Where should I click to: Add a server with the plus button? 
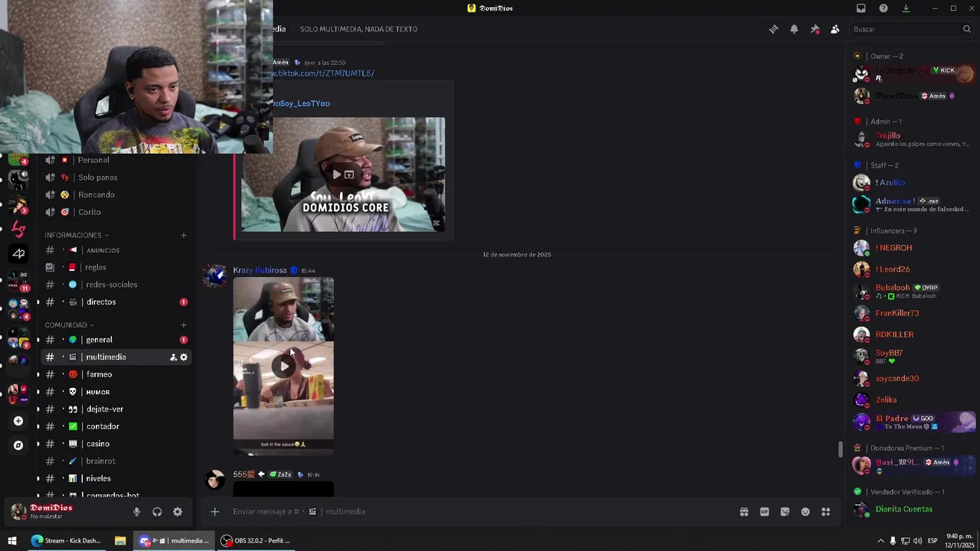tap(18, 421)
